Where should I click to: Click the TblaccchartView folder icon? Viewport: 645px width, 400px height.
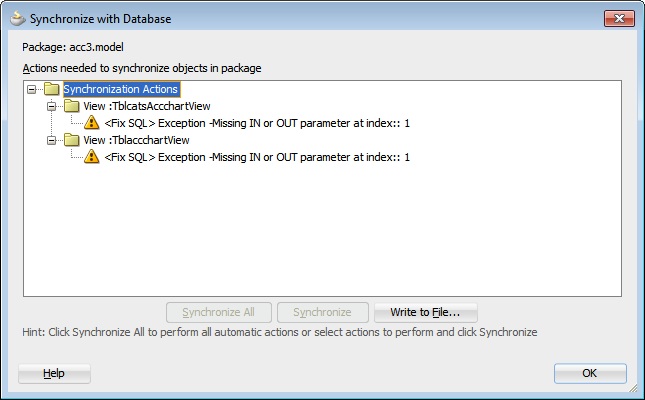click(x=71, y=140)
